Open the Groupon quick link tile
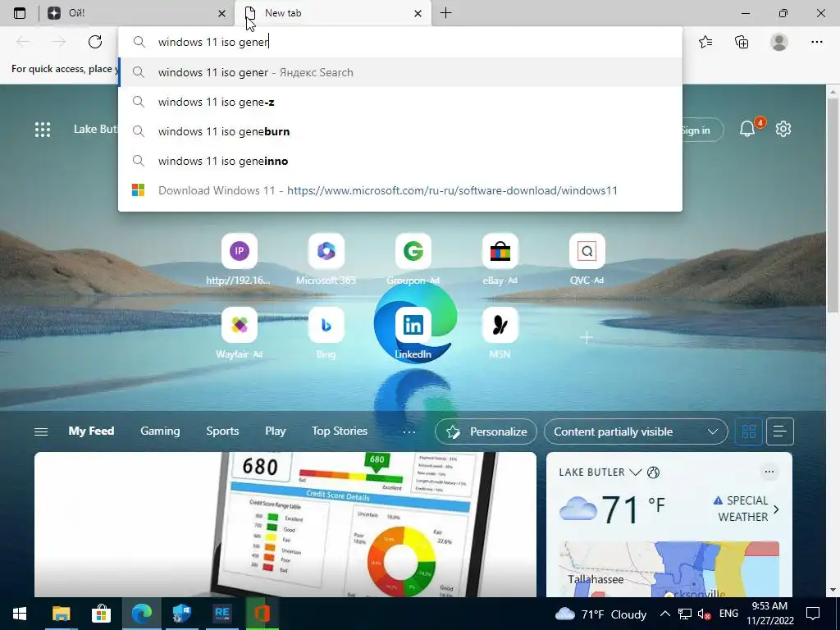This screenshot has height=630, width=840. click(413, 259)
